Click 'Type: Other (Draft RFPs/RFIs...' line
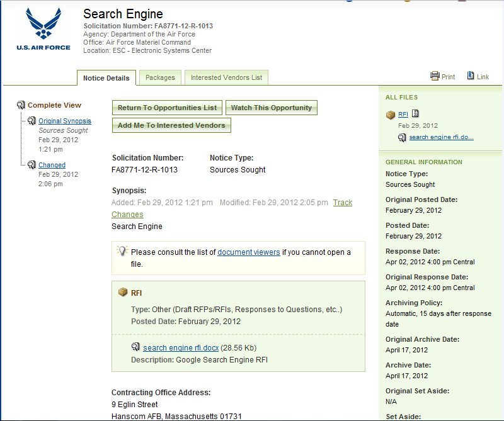This screenshot has height=421, width=504. pyautogui.click(x=237, y=309)
